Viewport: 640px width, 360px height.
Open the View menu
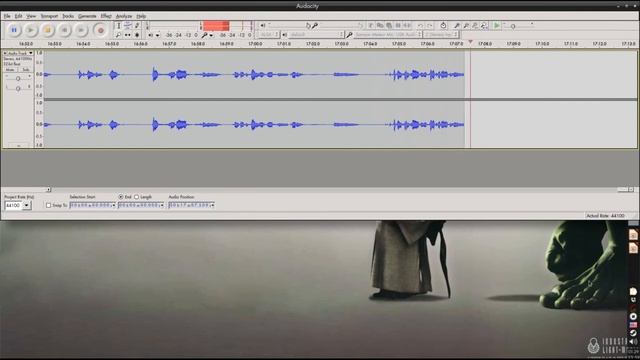pos(31,16)
